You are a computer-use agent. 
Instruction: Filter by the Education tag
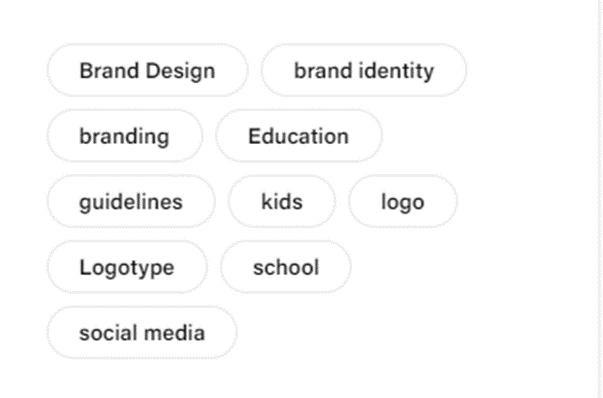298,136
